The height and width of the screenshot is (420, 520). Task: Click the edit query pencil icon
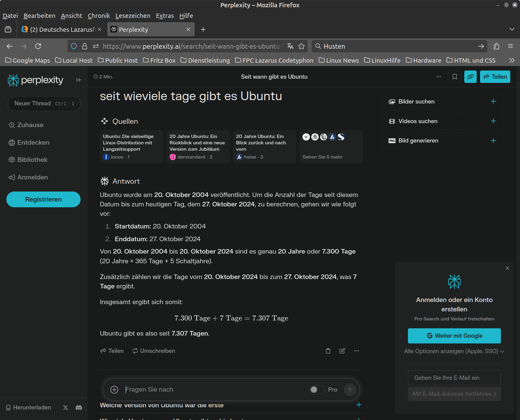coord(342,351)
